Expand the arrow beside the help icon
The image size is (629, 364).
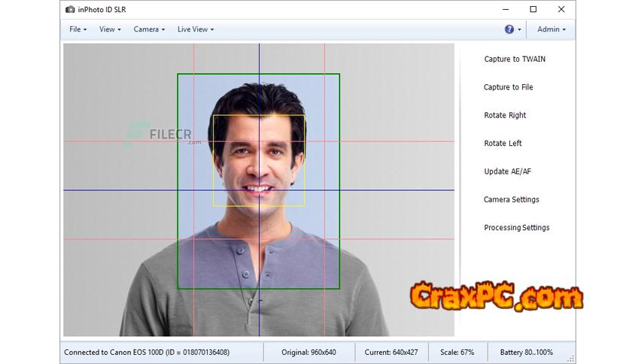coord(520,30)
